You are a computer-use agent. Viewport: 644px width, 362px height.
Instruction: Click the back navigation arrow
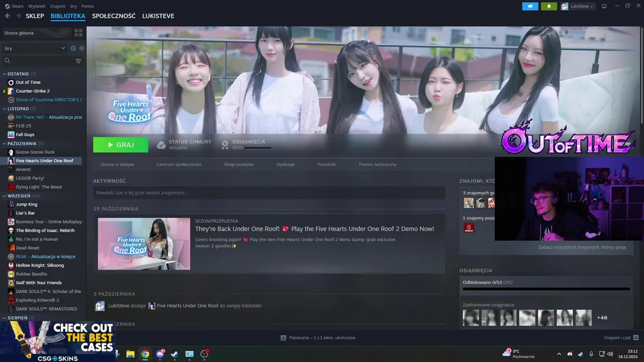[x=8, y=16]
